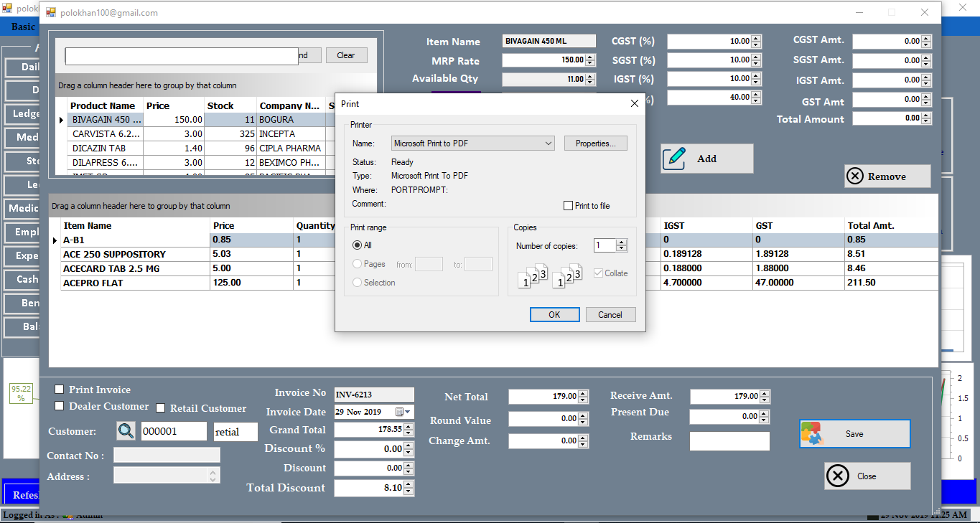
Task: Open the printer Name dropdown
Action: pyautogui.click(x=473, y=143)
